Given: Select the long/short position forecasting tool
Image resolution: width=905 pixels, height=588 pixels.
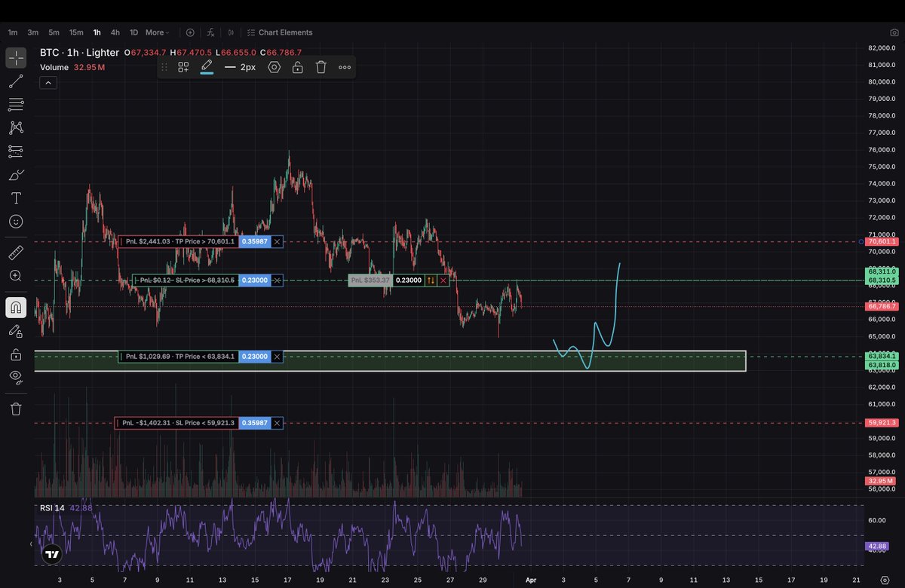Looking at the screenshot, I should (x=16, y=152).
